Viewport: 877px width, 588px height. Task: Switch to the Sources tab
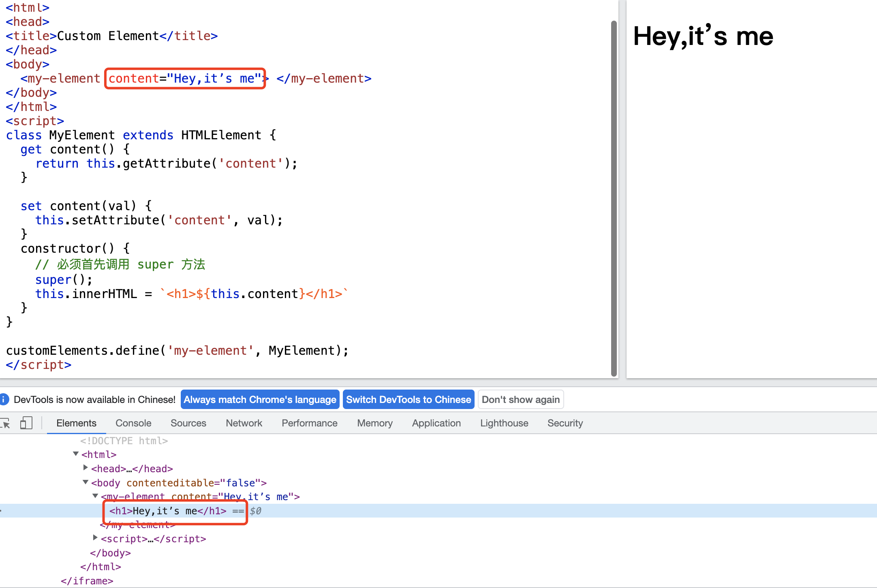click(188, 423)
